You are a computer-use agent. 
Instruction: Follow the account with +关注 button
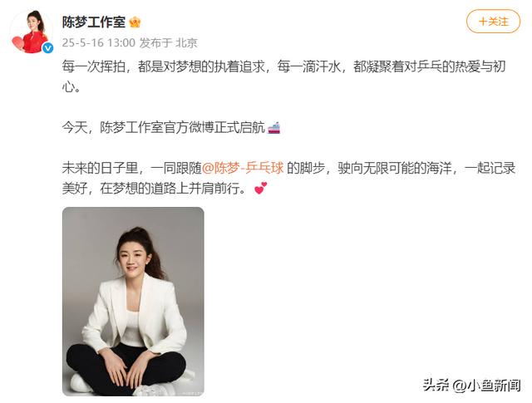pos(493,22)
